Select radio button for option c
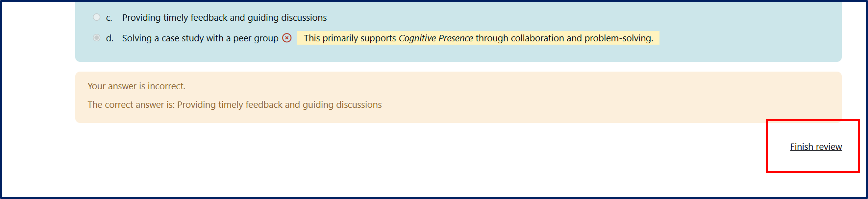868x199 pixels. point(97,17)
